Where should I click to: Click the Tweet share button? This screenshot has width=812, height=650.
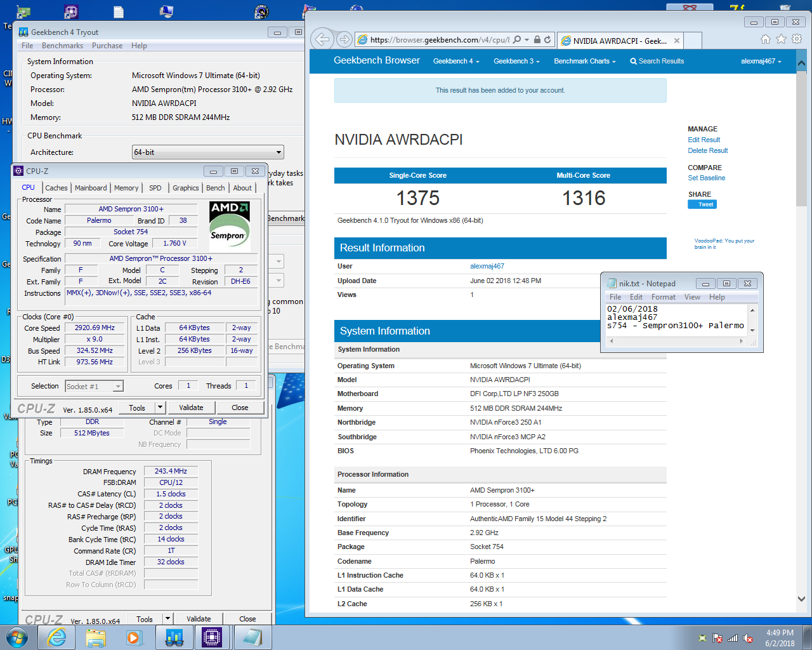702,204
